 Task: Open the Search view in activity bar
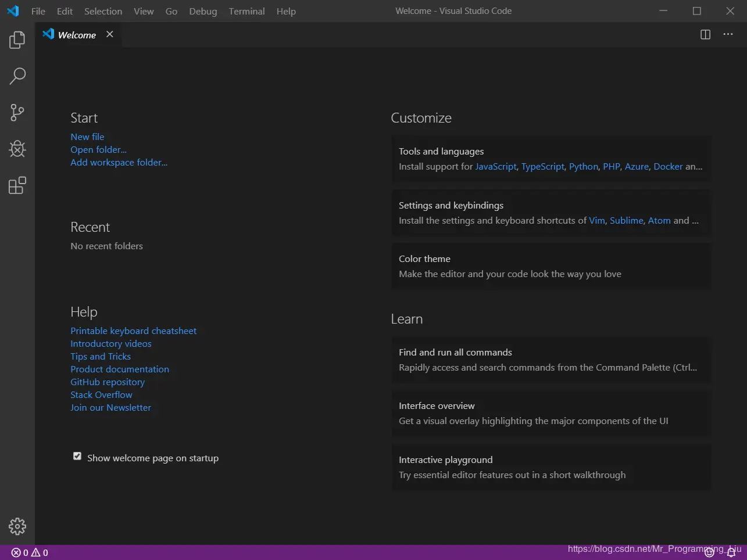[17, 76]
